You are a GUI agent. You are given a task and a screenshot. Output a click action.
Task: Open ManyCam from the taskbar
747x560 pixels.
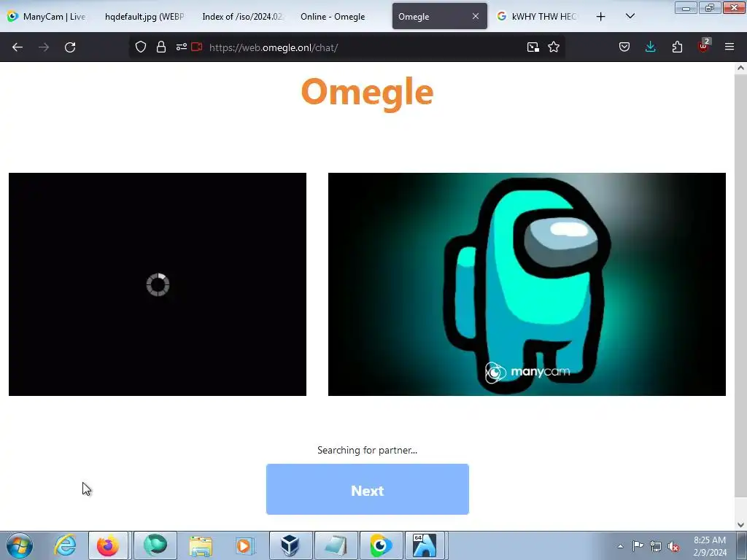point(381,545)
